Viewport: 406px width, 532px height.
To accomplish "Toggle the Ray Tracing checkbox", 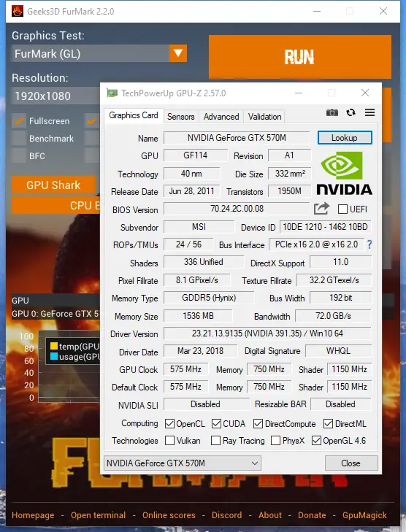I will point(215,440).
